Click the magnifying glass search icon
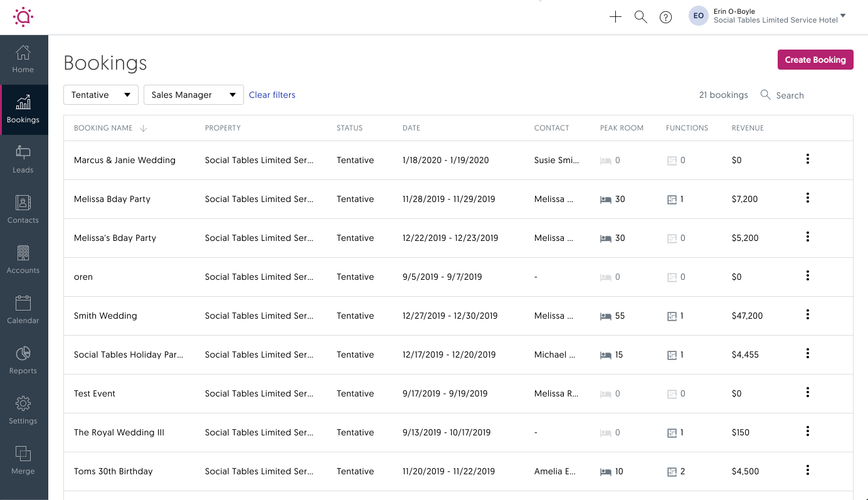 tap(640, 17)
